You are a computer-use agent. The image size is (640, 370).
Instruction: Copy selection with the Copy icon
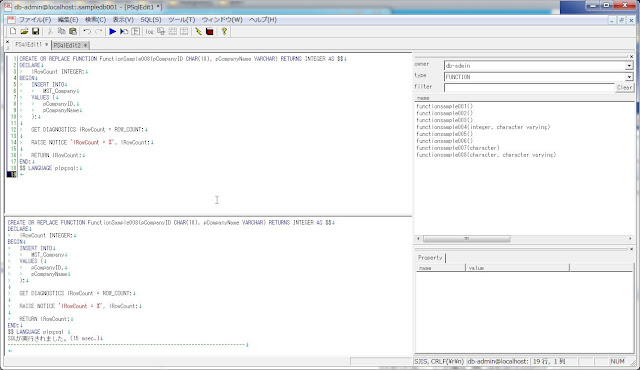[x=62, y=31]
